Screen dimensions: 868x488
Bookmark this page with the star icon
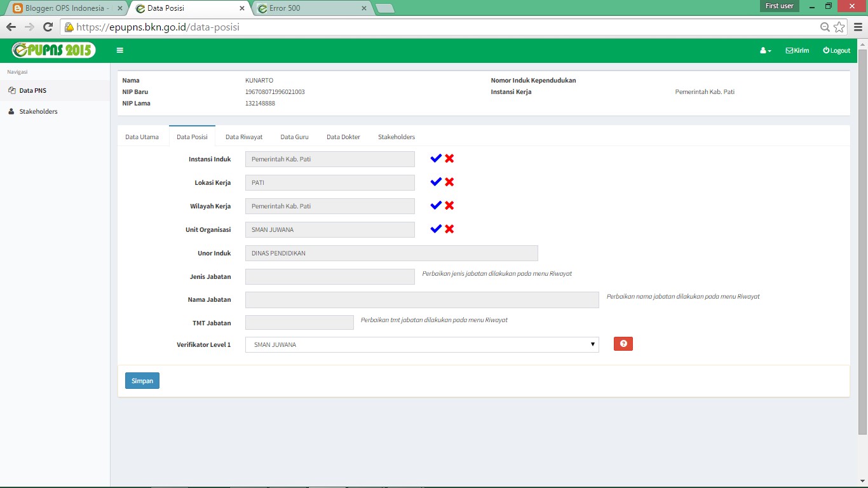(x=839, y=27)
